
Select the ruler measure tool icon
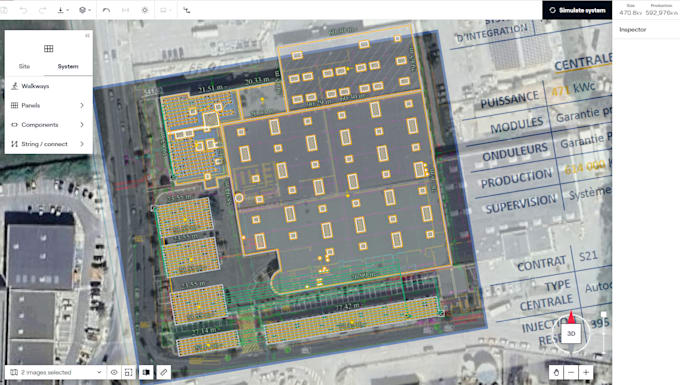(x=163, y=372)
